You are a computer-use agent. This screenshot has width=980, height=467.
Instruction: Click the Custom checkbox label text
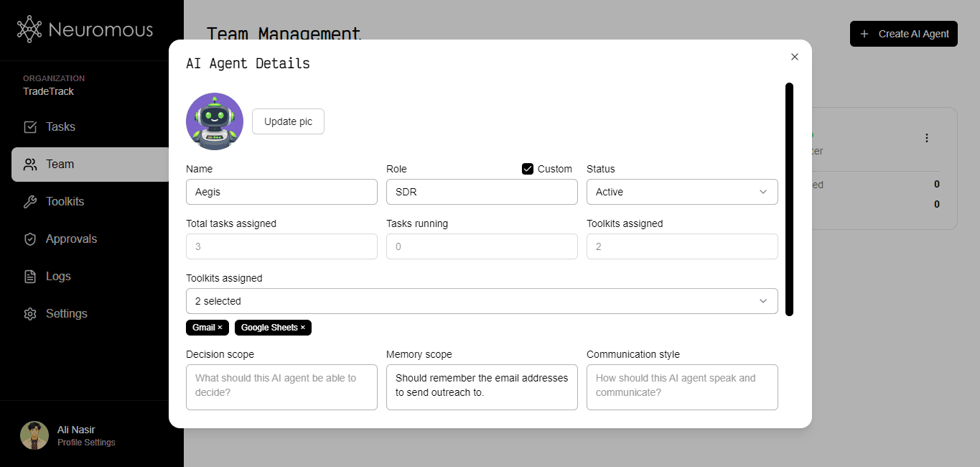click(x=555, y=169)
